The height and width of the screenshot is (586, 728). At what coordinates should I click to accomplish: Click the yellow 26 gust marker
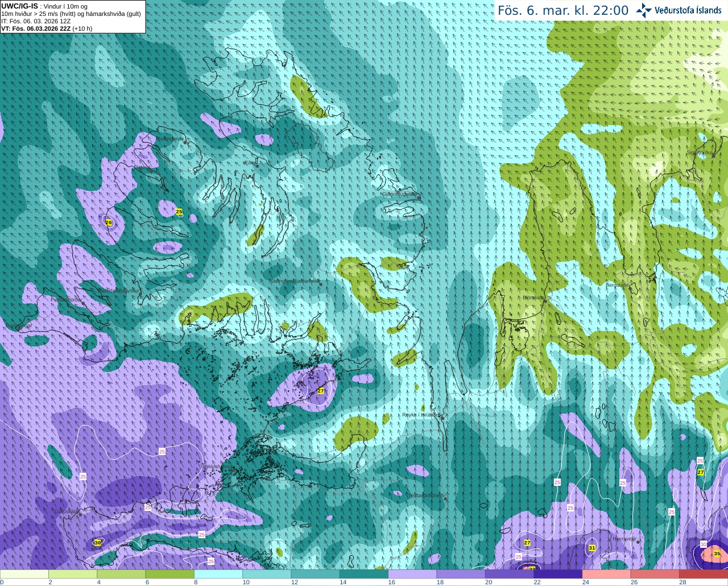tap(109, 222)
